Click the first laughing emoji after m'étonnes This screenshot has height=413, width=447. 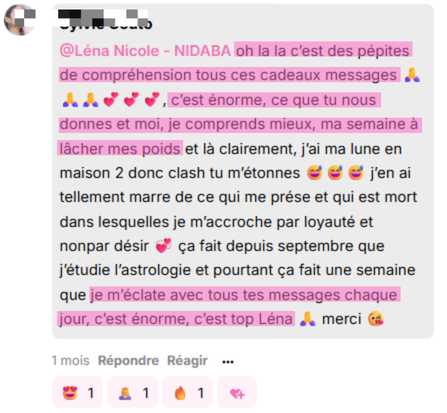(x=314, y=173)
